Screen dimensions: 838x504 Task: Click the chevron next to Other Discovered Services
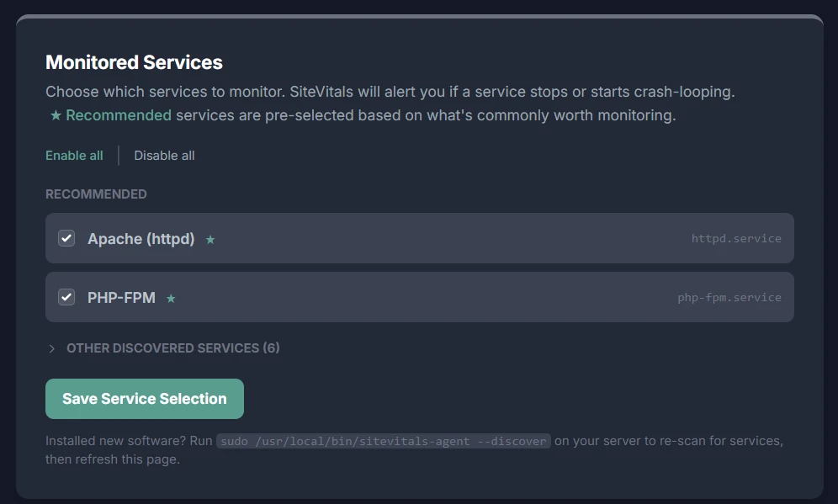[50, 347]
